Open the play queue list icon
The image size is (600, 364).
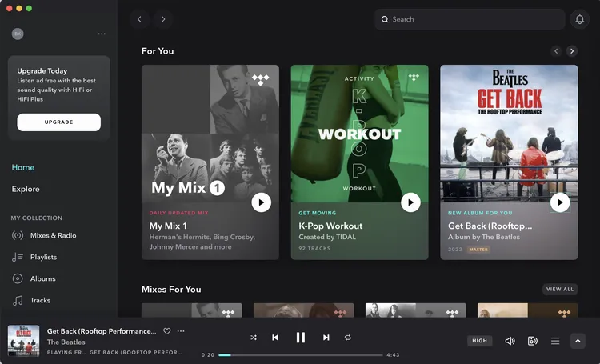click(x=555, y=341)
